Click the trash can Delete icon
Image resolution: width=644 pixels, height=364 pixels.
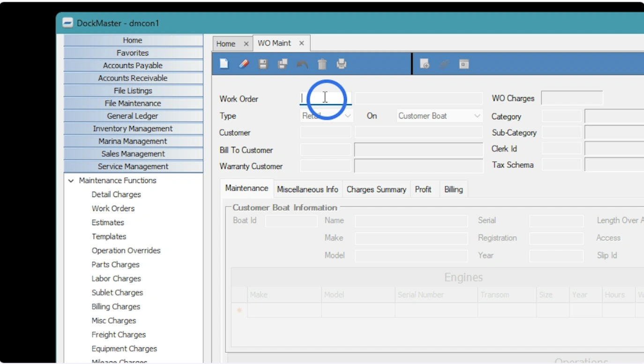[322, 64]
